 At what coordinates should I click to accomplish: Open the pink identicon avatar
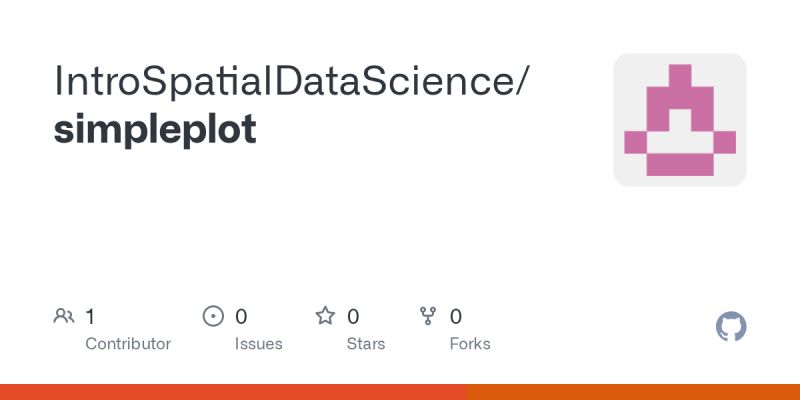coord(680,120)
